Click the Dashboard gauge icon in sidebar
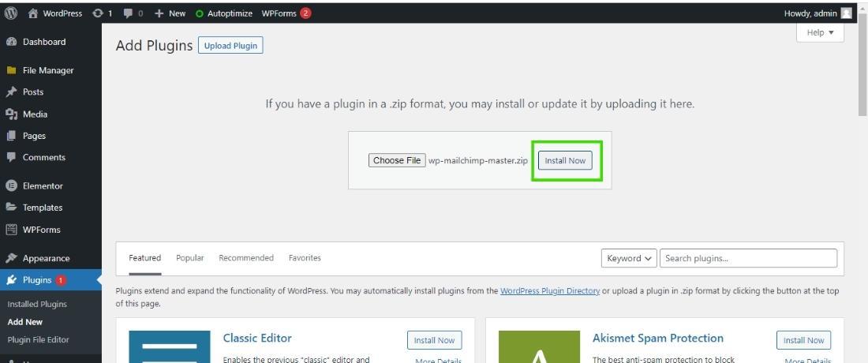This screenshot has width=868, height=363. tap(11, 42)
